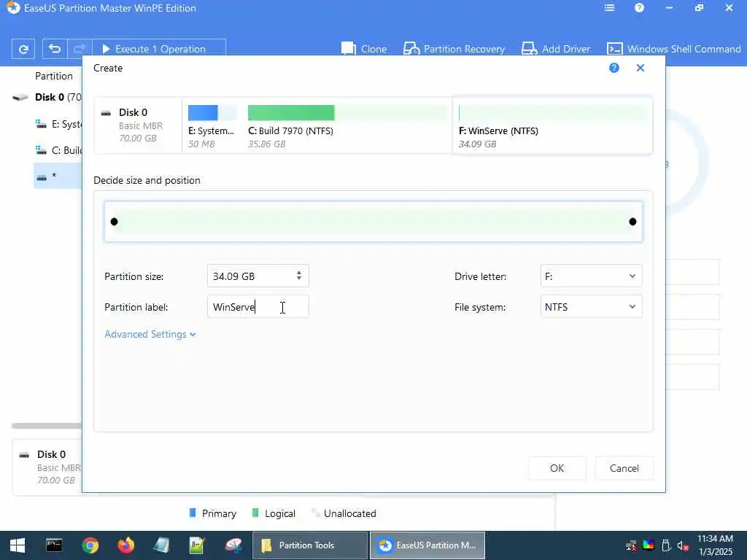Click the horizontal scrollbar in main window

[x=47, y=425]
